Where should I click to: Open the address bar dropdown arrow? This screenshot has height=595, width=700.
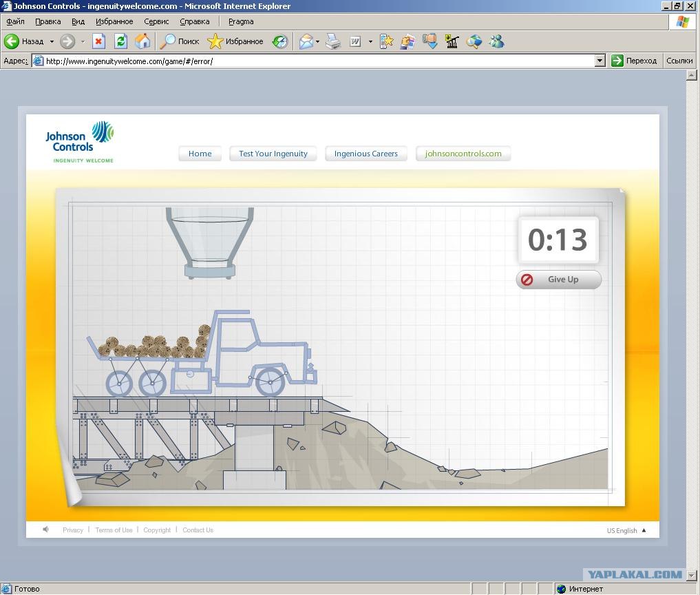click(600, 61)
